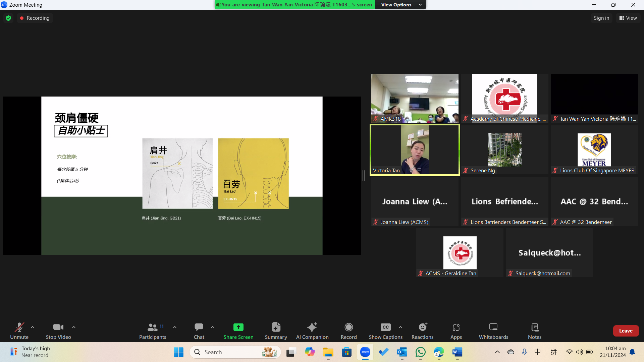Click the red Leave button
Image resolution: width=644 pixels, height=362 pixels.
tap(626, 330)
